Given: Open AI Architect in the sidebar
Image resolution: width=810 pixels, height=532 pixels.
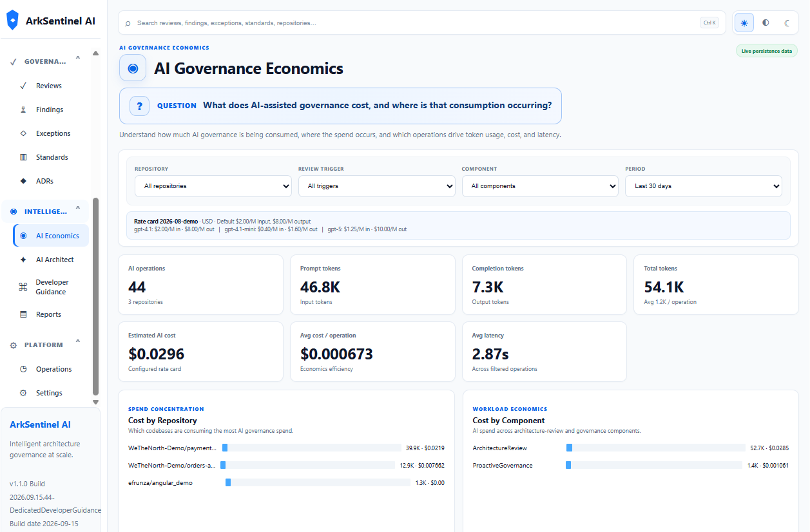Looking at the screenshot, I should pos(55,260).
